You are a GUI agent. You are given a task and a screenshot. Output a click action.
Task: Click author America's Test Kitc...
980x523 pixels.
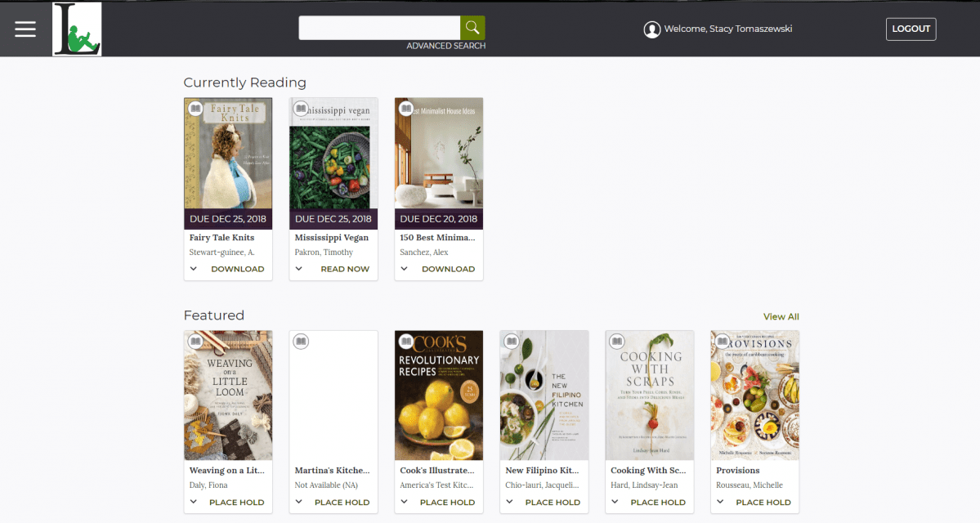tap(436, 485)
